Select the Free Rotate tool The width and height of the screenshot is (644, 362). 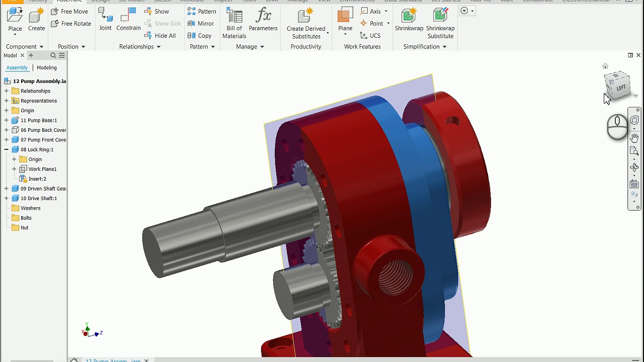coord(71,23)
